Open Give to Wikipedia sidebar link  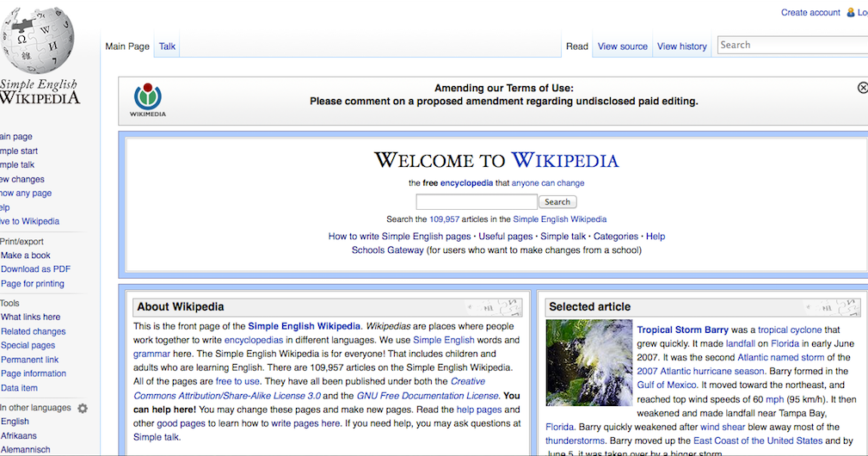coord(29,221)
